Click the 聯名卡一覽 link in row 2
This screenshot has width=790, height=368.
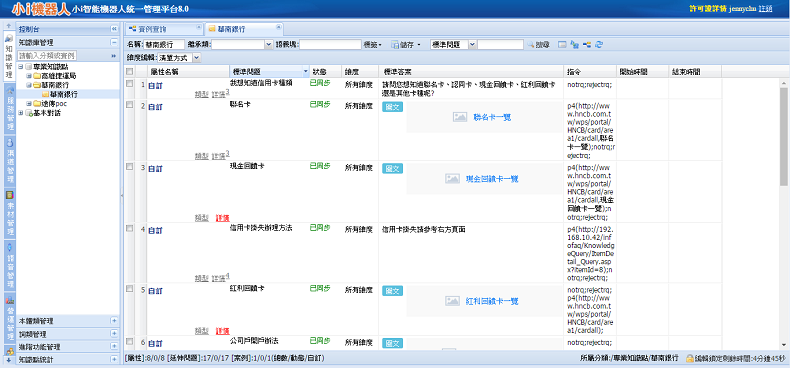(492, 117)
